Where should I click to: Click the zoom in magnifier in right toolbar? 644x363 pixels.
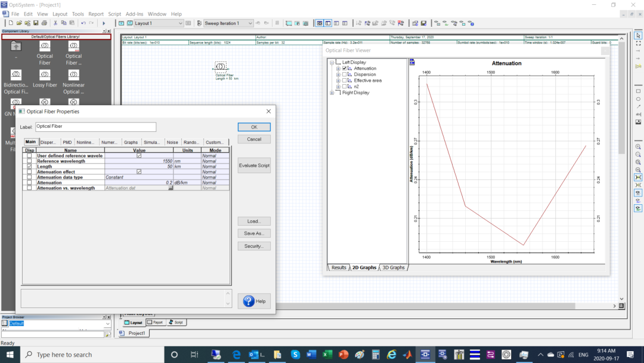pos(638,147)
